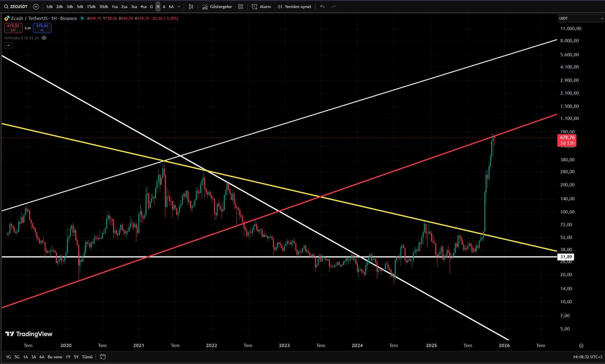Toggle Ichimoku indicator visibility eye

44,38
